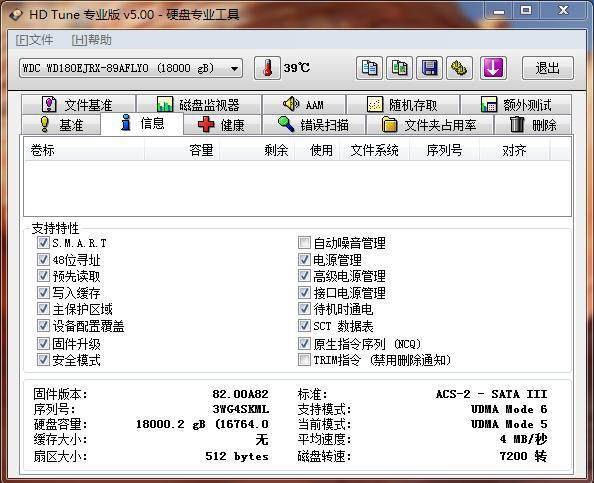Viewport: 594px width, 483px height.
Task: Click the 缓存大小 value 无
Action: tap(262, 439)
